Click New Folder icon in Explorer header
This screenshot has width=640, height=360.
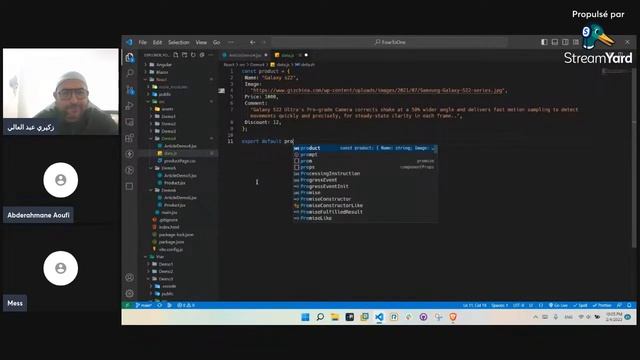[x=184, y=55]
